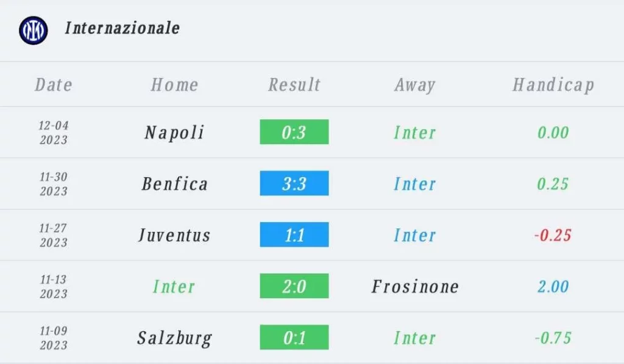
Task: Select the Date column header
Action: pyautogui.click(x=54, y=85)
